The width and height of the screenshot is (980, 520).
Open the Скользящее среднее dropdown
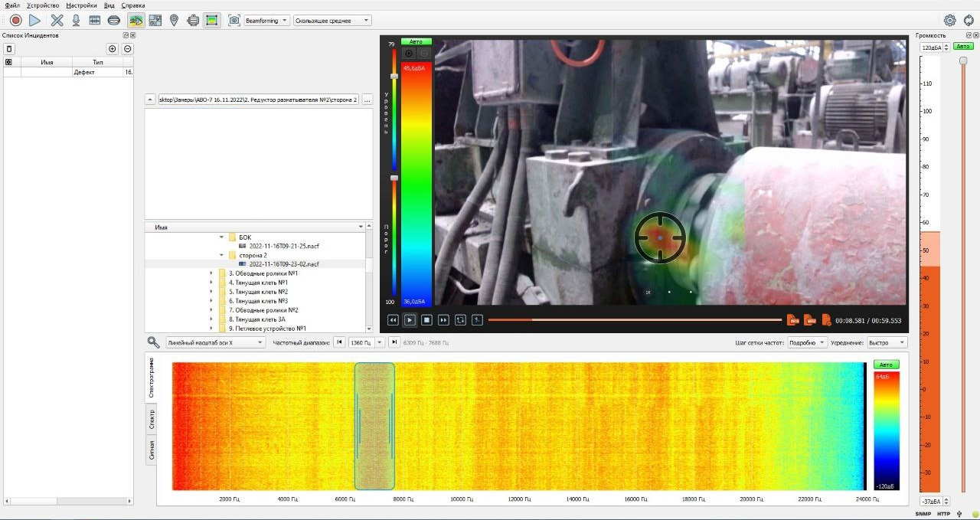332,21
